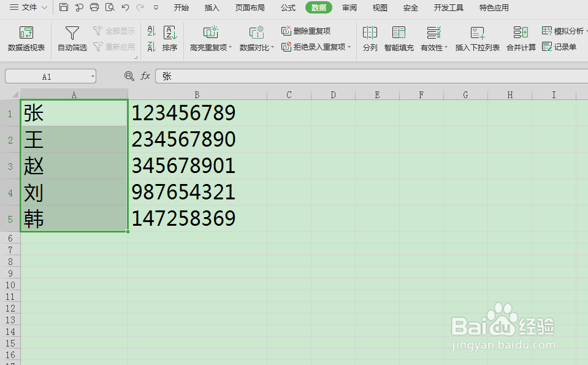The width and height of the screenshot is (588, 365).
Task: Select cell containing 王
Action: pos(74,139)
